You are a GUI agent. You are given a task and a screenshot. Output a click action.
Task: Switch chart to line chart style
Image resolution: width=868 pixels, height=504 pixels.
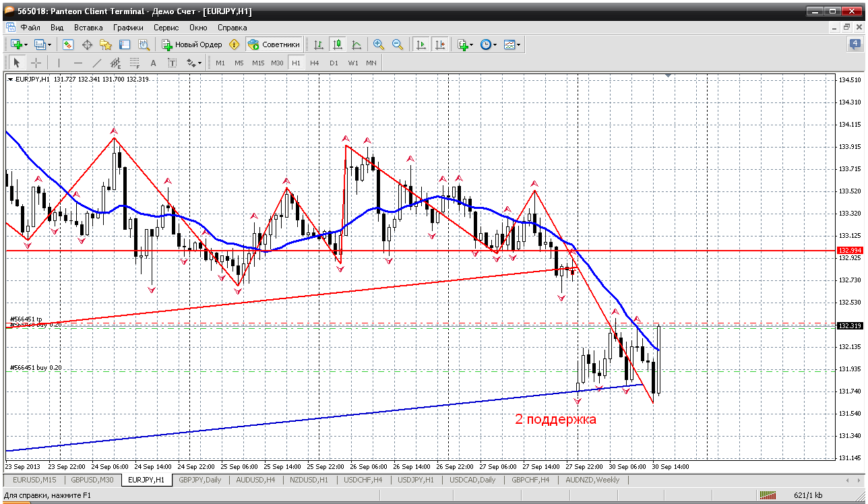356,44
